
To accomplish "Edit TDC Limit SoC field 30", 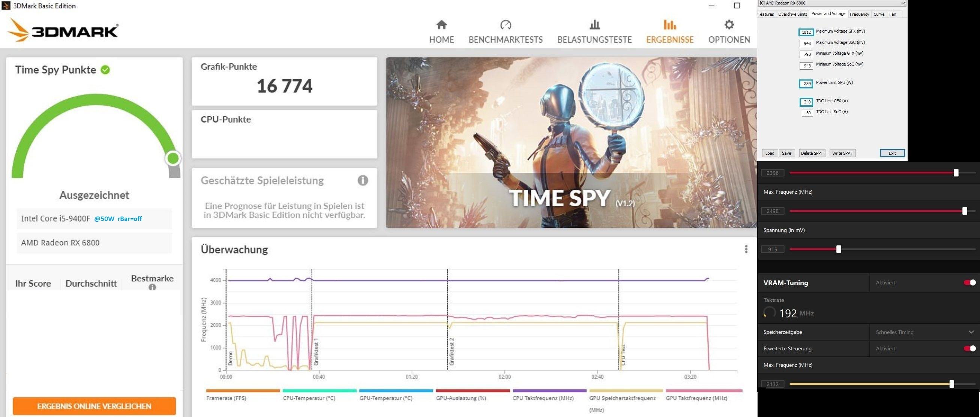I will point(807,113).
